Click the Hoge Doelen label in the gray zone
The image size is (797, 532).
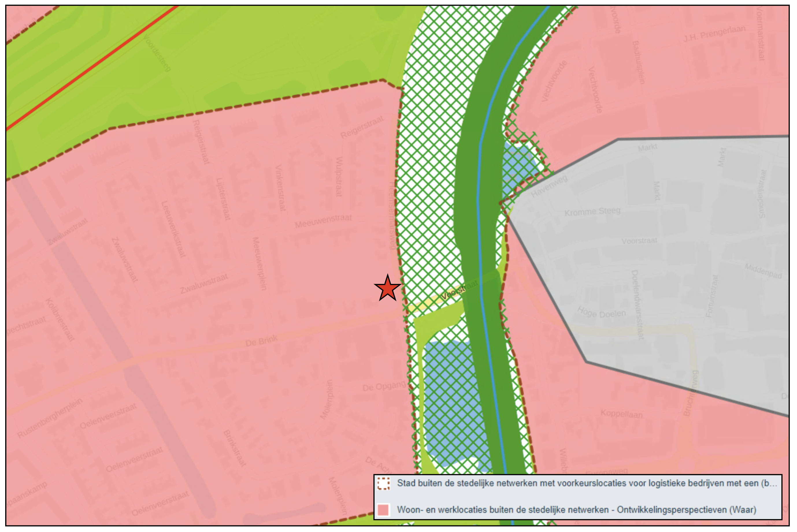click(x=601, y=312)
